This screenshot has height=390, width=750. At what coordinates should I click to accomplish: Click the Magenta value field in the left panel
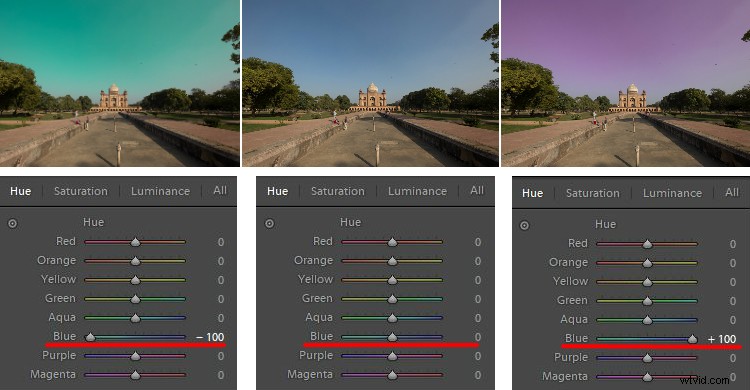click(221, 375)
